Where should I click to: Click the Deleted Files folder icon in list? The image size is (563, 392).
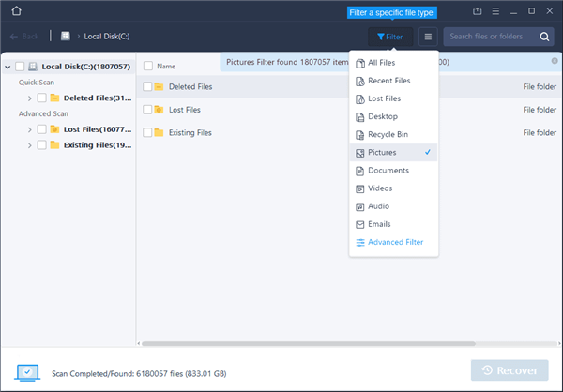click(160, 86)
